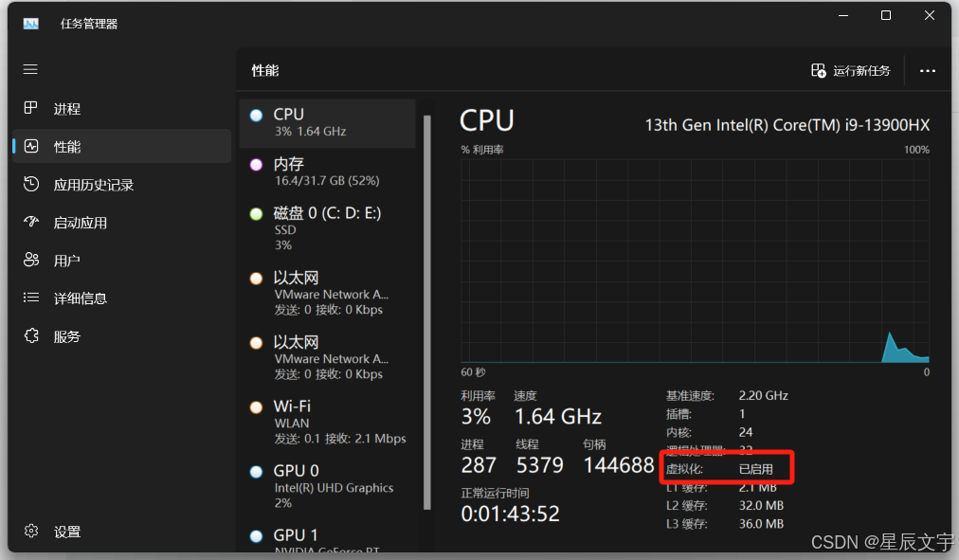Select 内存 16.4/31.7 GB resource item

327,172
